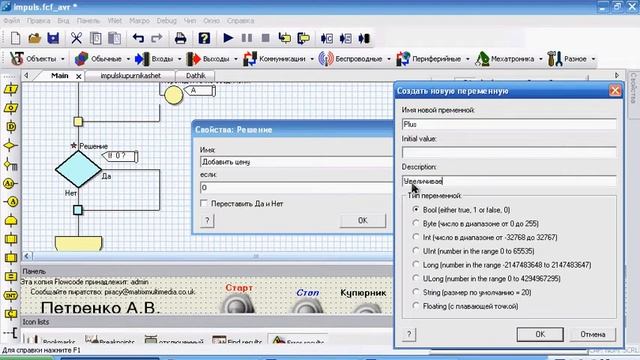The image size is (640, 360).
Task: Open the Файл menu
Action: click(11, 20)
